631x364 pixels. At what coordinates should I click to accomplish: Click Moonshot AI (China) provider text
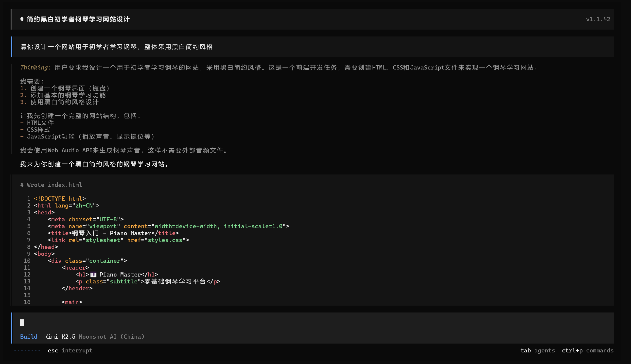pos(111,336)
